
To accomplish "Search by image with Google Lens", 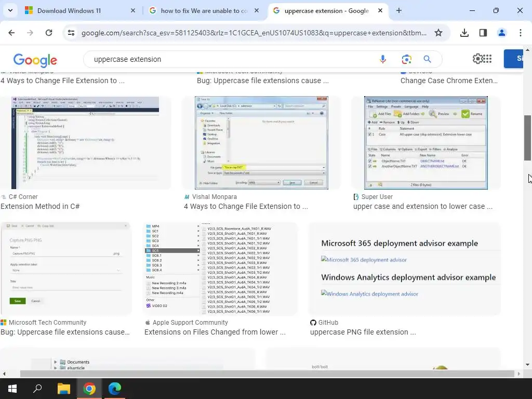I will (x=406, y=59).
